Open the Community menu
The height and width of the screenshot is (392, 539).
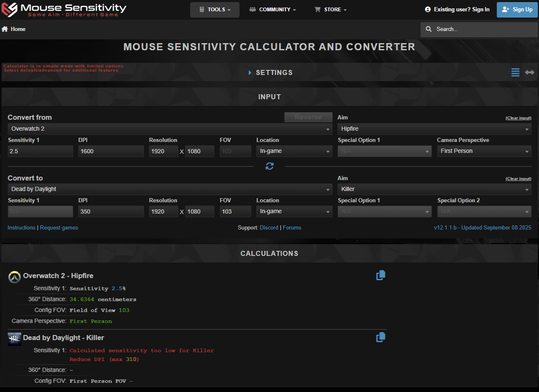pos(273,10)
